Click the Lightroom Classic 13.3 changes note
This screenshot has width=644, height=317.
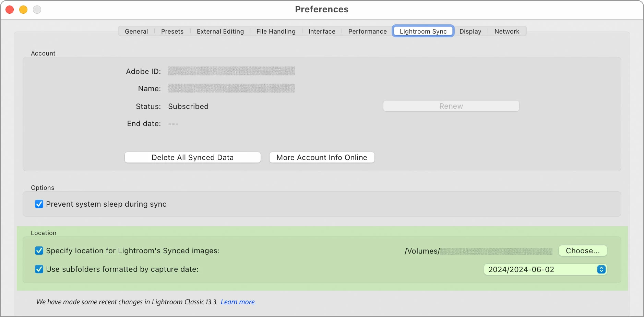(127, 302)
